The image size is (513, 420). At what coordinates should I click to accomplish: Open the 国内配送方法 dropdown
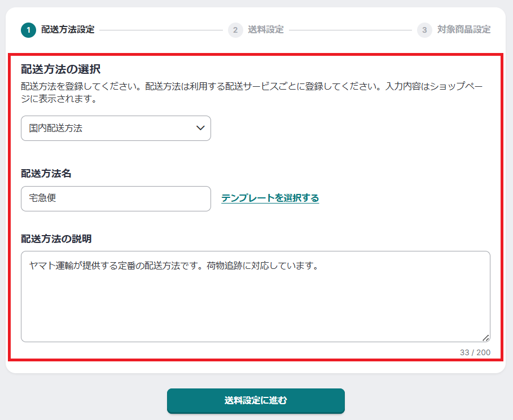116,129
